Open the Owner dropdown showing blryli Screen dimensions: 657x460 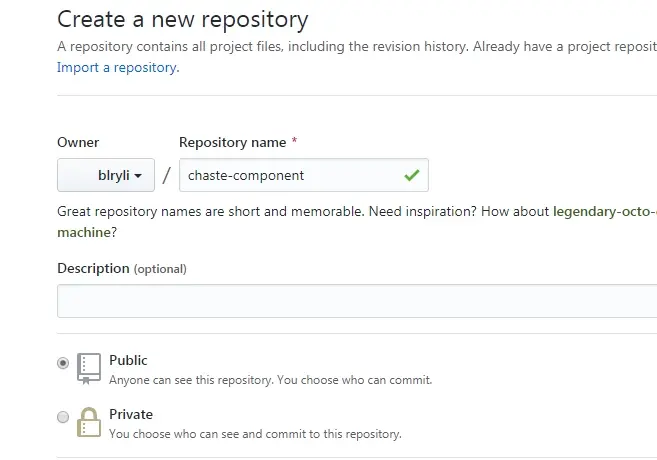104,175
